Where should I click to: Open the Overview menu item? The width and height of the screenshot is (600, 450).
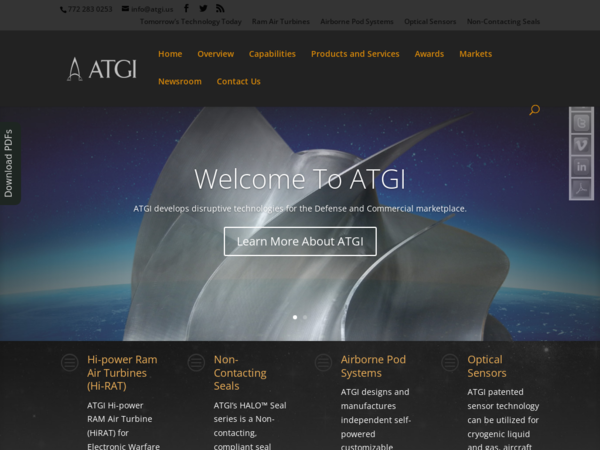[215, 54]
